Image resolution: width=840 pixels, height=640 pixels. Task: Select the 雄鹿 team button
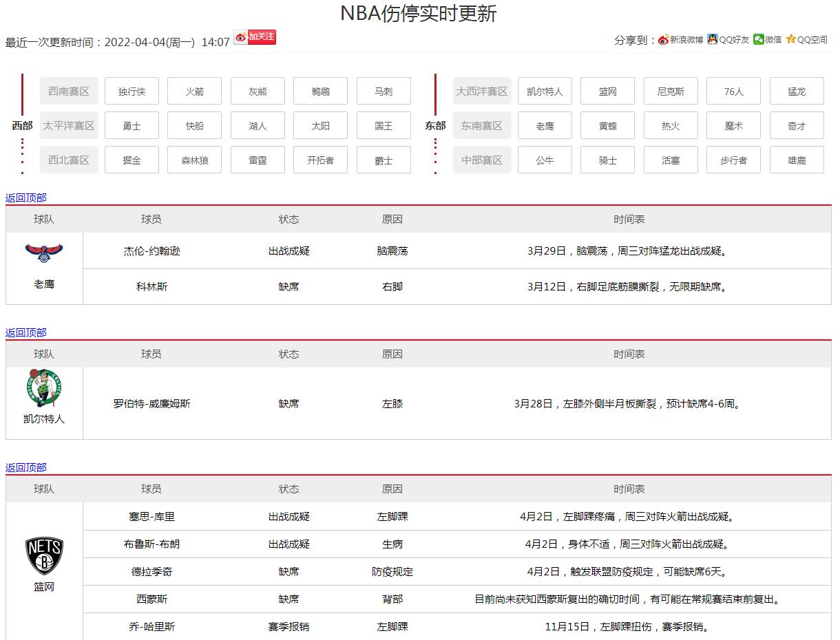797,160
